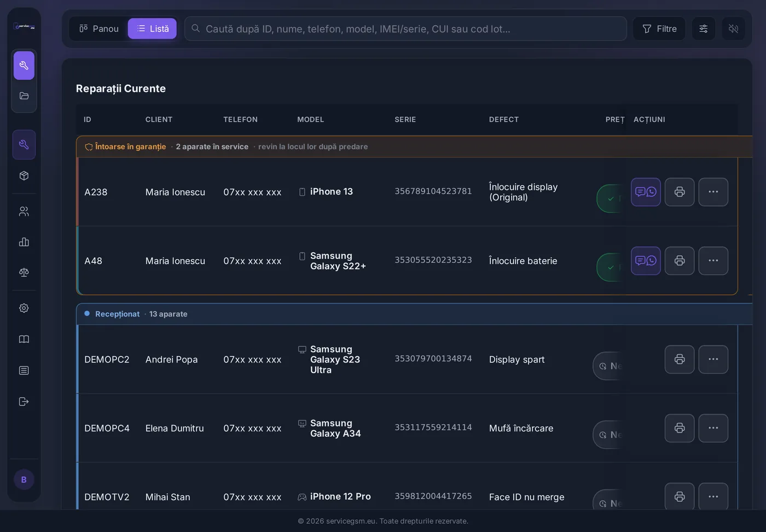Click the Samsung Galaxy S22+ model cell
The image size is (766, 532).
(x=338, y=261)
